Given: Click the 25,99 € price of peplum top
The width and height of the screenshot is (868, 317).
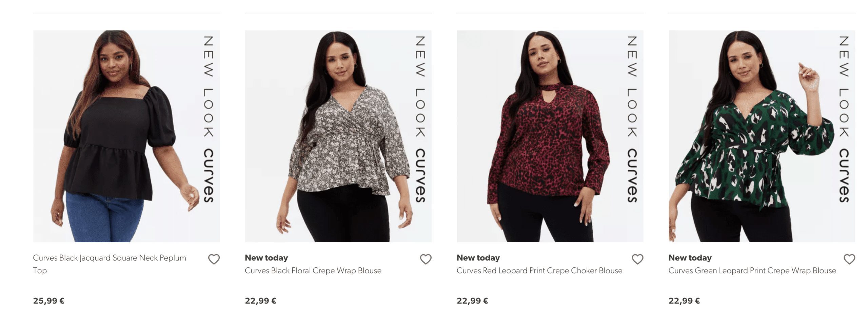Looking at the screenshot, I should (x=48, y=301).
